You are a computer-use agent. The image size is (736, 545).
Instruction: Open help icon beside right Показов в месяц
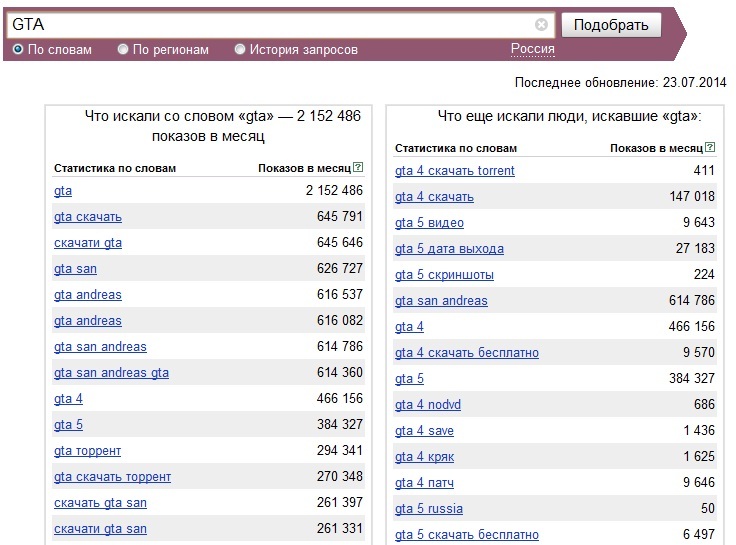(710, 147)
